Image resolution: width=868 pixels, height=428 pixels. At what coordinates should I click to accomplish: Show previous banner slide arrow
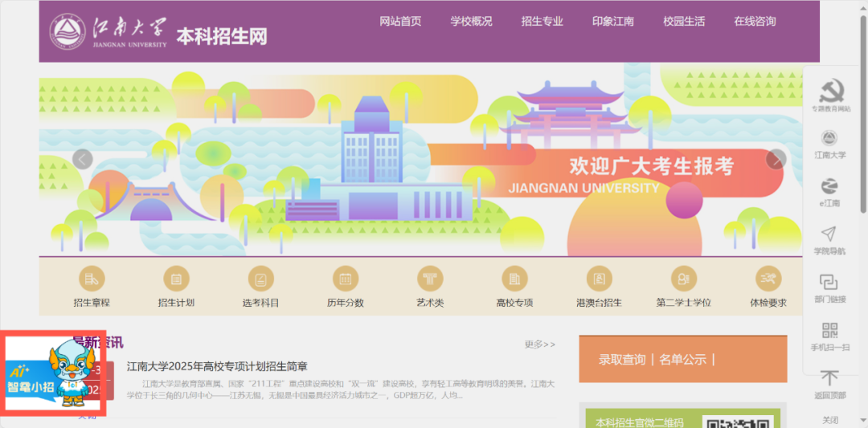83,160
